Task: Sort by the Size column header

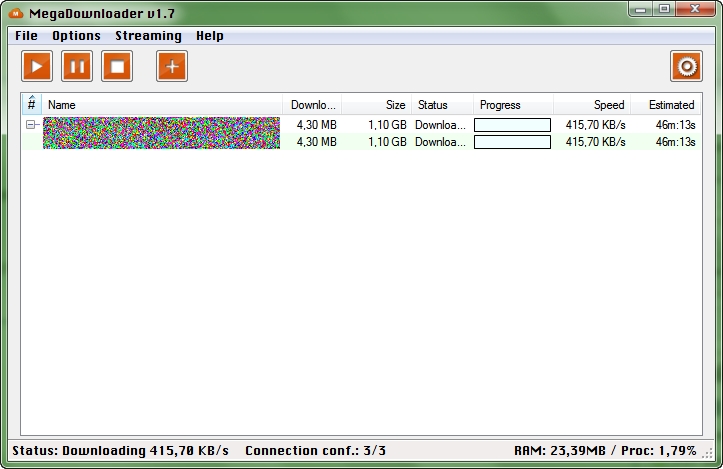Action: coord(377,105)
